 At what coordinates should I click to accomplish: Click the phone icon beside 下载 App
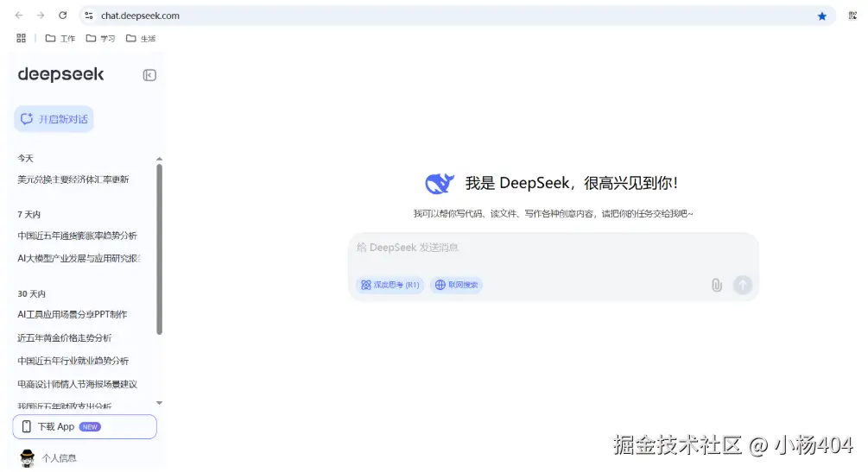pos(26,426)
